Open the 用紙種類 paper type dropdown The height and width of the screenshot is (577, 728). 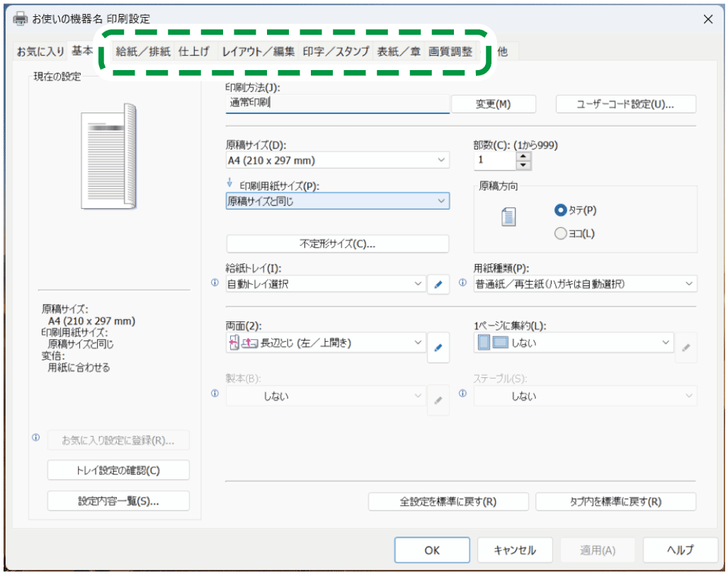[585, 284]
